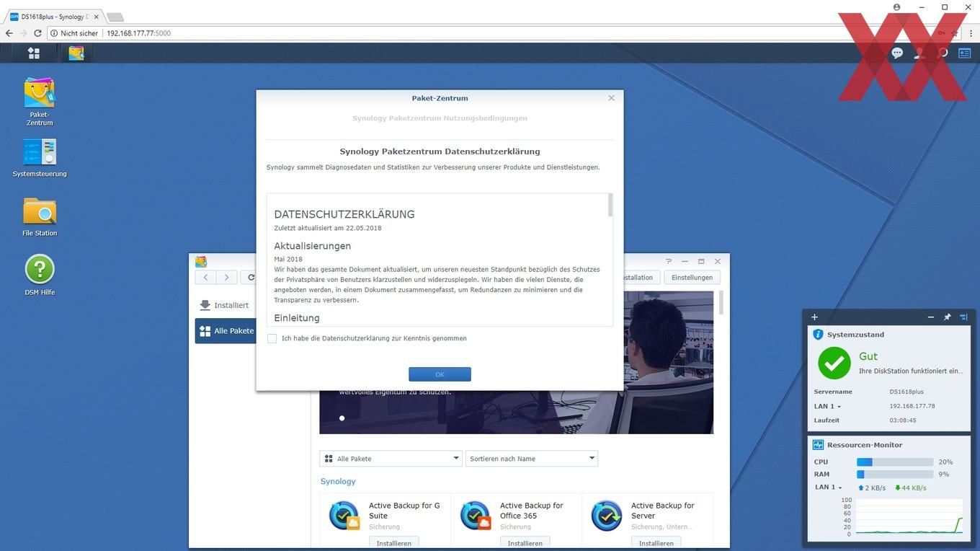Open the Sortieren nach Name dropdown

[532, 459]
